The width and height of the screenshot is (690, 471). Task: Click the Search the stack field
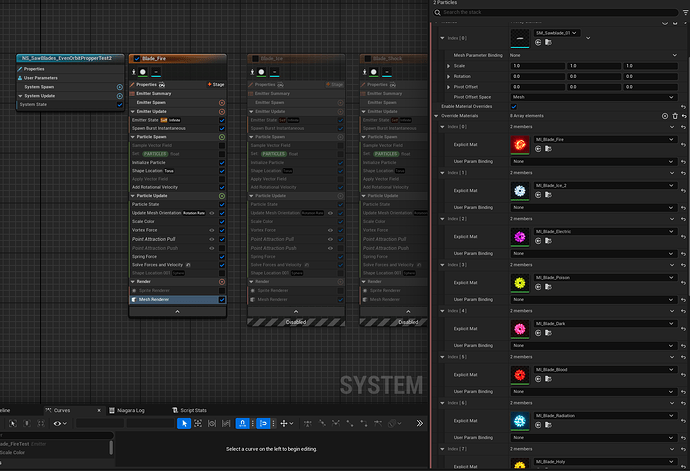[556, 13]
